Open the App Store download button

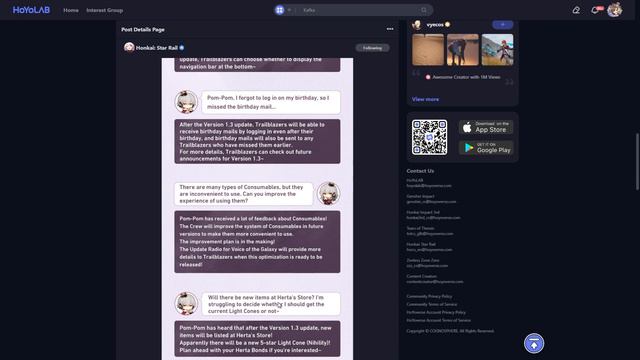486,127
